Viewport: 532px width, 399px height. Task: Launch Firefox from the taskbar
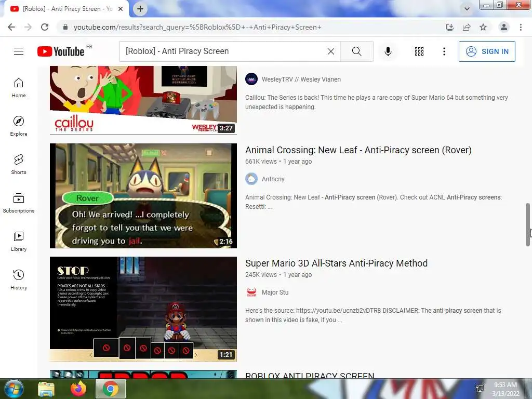click(78, 389)
